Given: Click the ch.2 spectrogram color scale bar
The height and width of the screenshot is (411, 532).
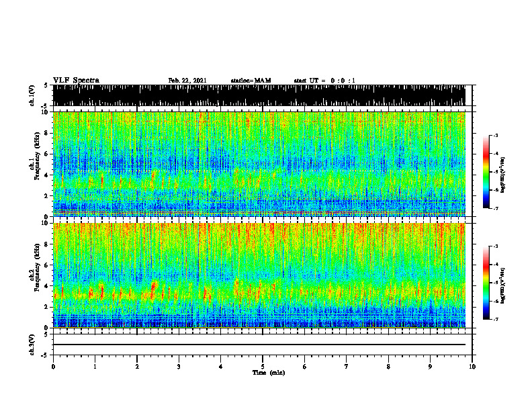Looking at the screenshot, I should point(486,283).
